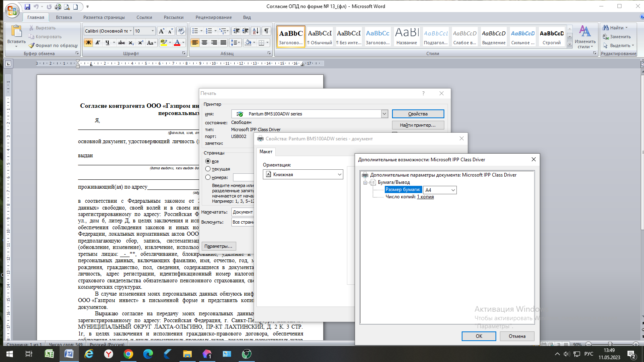Click the text highlight color button
Screen dimensions: 644x362
[x=163, y=42]
